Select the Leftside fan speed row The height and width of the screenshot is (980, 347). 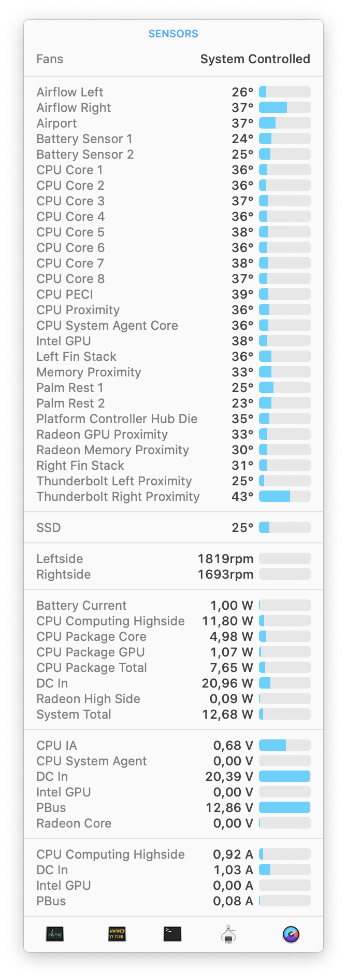60,559
